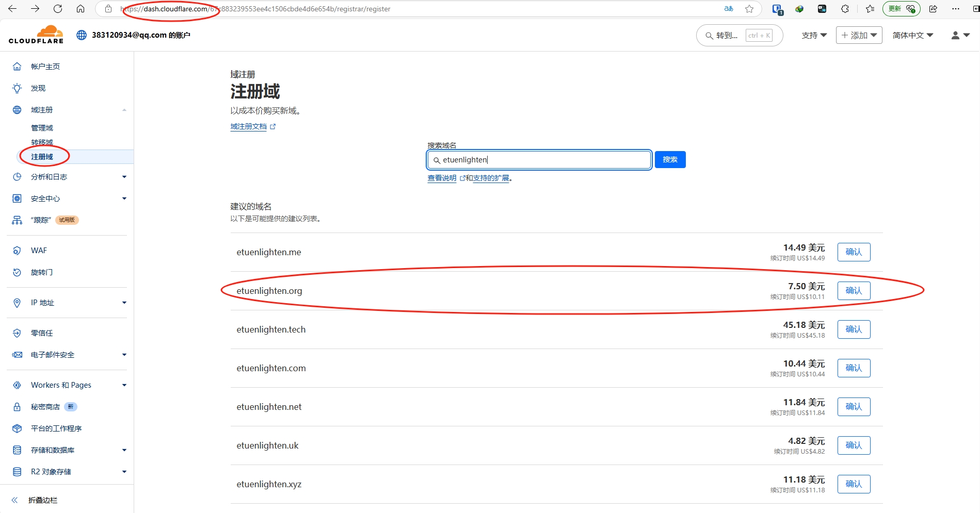Open the 支持 dropdown menu

pos(814,35)
